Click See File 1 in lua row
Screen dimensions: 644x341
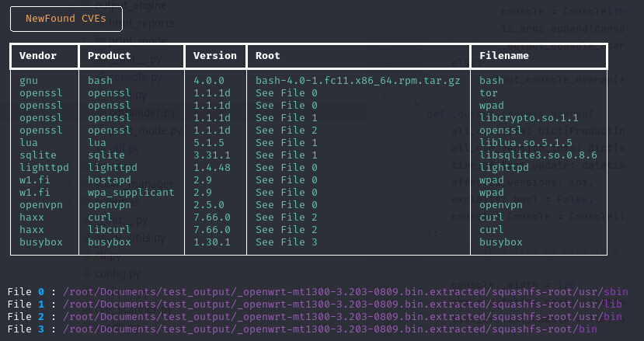pos(287,143)
